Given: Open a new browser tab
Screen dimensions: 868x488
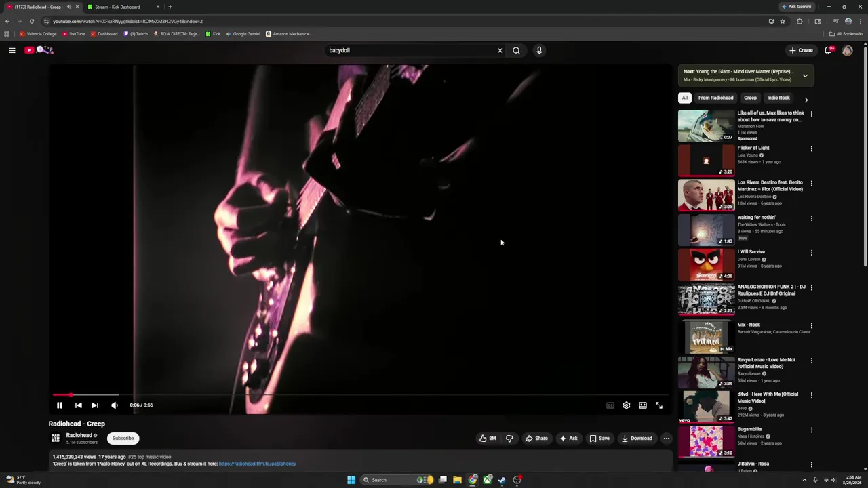Looking at the screenshot, I should (x=170, y=7).
